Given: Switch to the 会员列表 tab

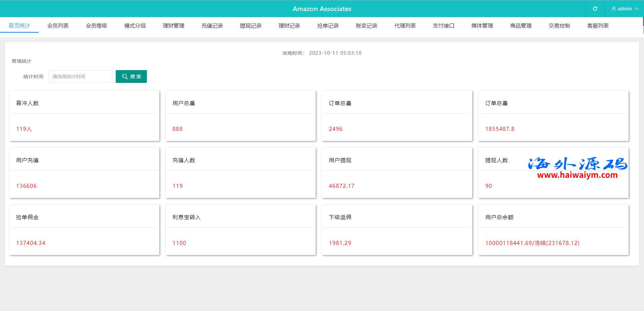Looking at the screenshot, I should (x=58, y=26).
